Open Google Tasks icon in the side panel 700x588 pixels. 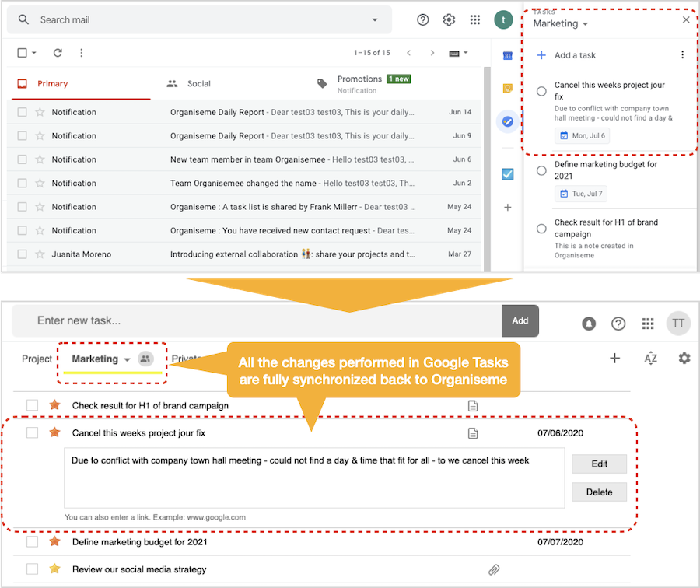pyautogui.click(x=507, y=121)
